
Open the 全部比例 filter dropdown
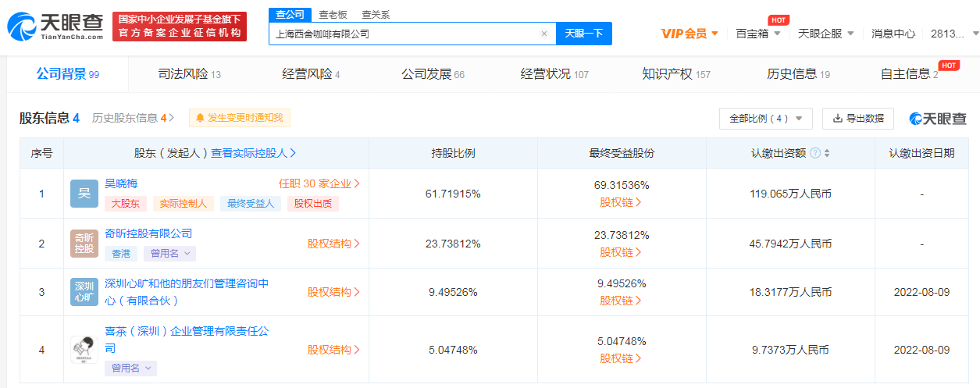pyautogui.click(x=765, y=119)
